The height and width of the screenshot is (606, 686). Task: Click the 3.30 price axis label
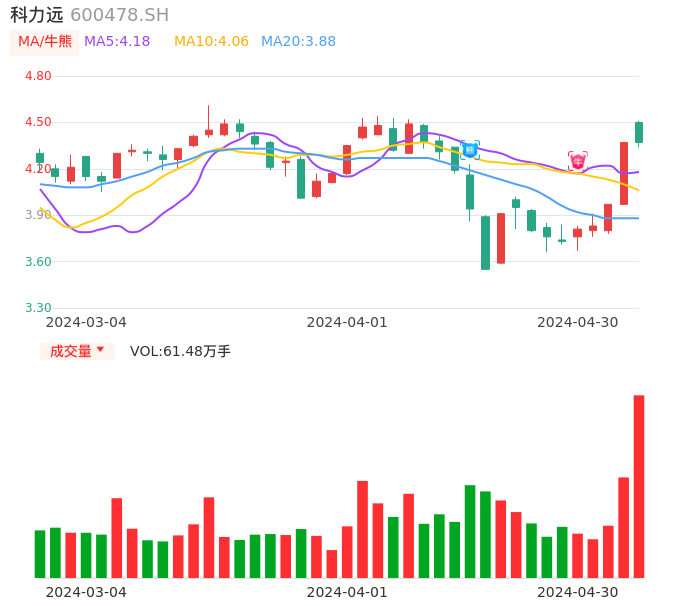tap(38, 308)
